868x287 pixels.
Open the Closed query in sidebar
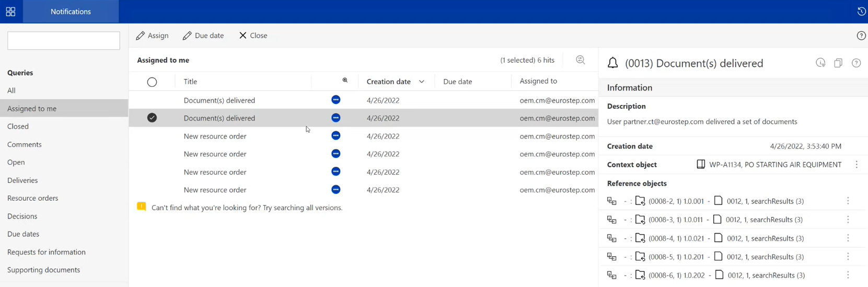[x=18, y=127]
